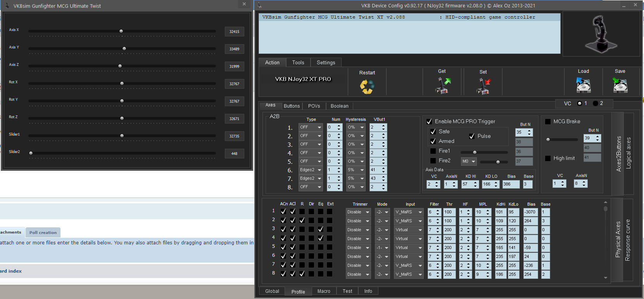This screenshot has height=299, width=644.
Task: Switch to the Settings tab
Action: (x=326, y=62)
